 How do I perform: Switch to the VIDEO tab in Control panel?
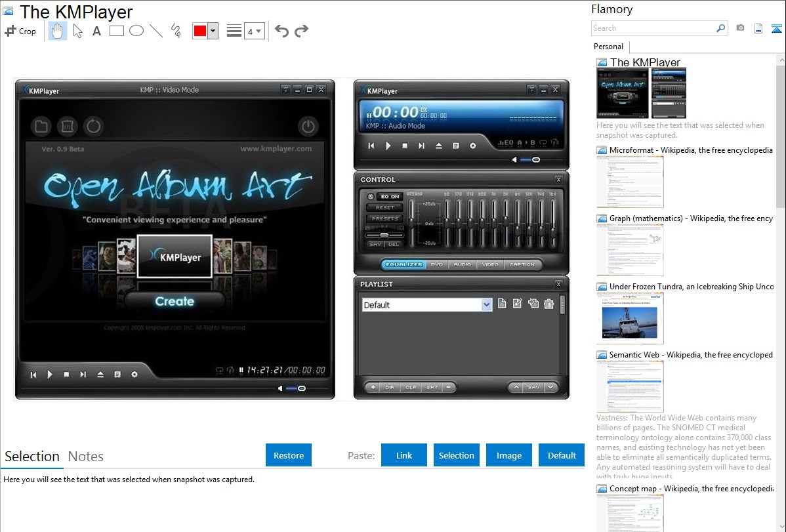490,265
